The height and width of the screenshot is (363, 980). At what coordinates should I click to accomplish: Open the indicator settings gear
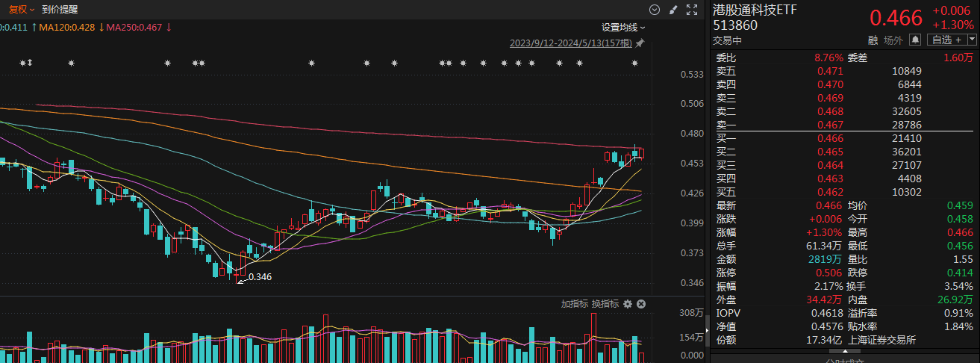628,304
